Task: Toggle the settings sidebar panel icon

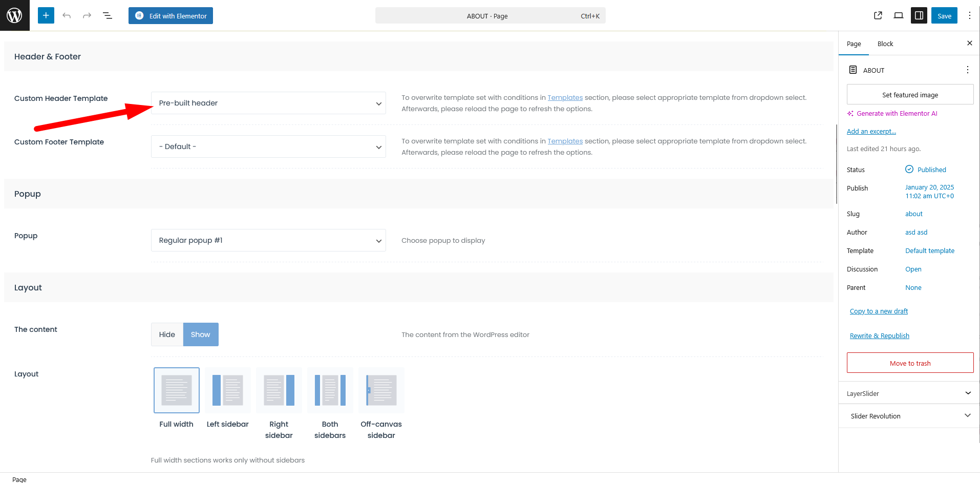Action: pos(919,15)
